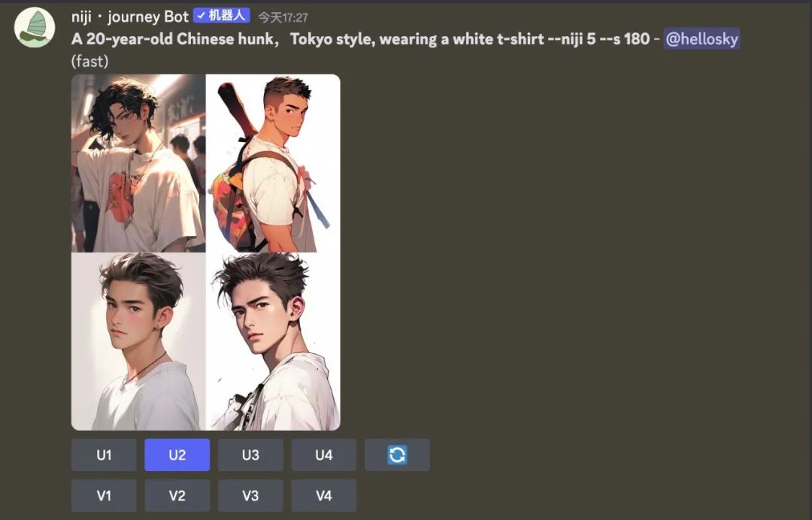Open the bottom-right portrait in white shirt
This screenshot has width=812, height=520.
click(x=273, y=341)
